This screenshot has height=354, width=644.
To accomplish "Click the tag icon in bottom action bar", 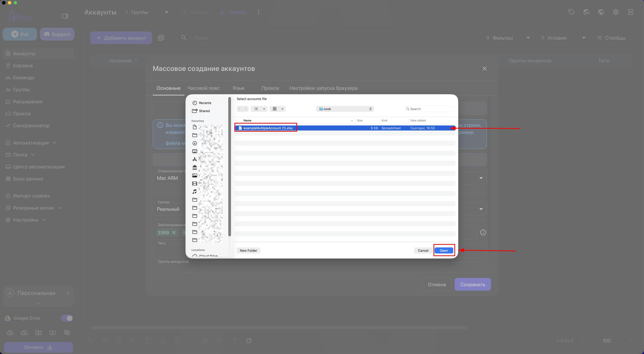I will [91, 340].
